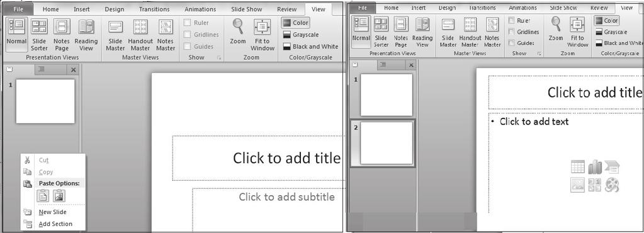The width and height of the screenshot is (644, 233).
Task: Open Show group dialog launcher in left ribbon
Action: click(x=219, y=59)
